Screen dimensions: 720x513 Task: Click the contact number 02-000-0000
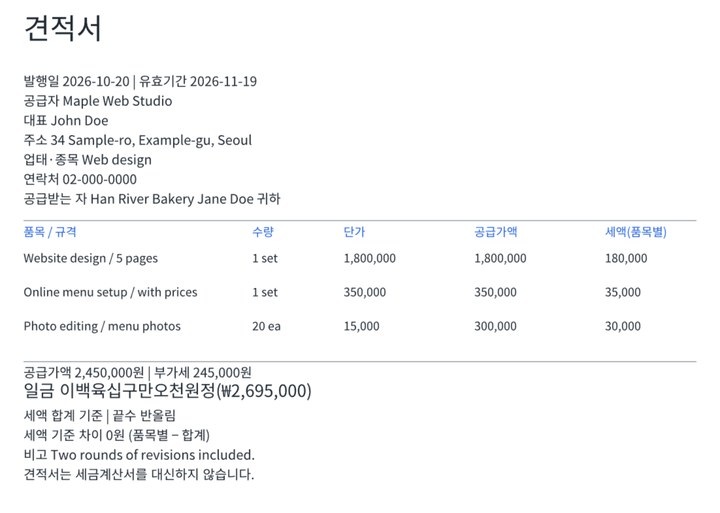pos(100,180)
